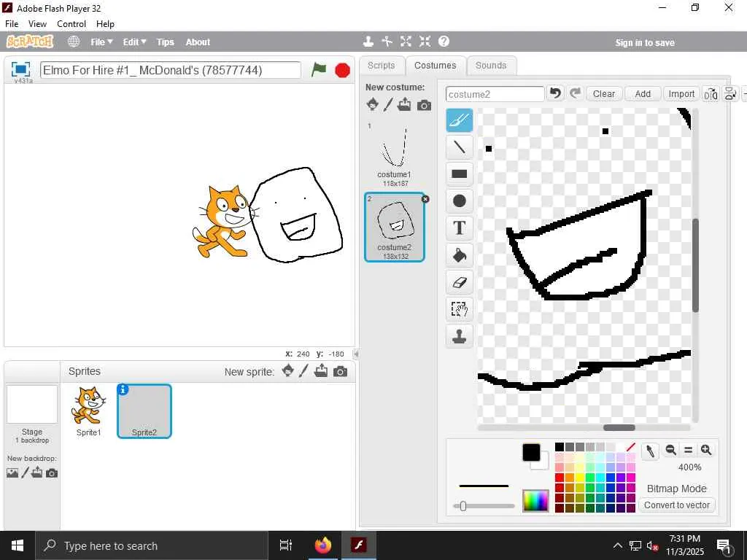Choose new sprite from library

coord(287,370)
